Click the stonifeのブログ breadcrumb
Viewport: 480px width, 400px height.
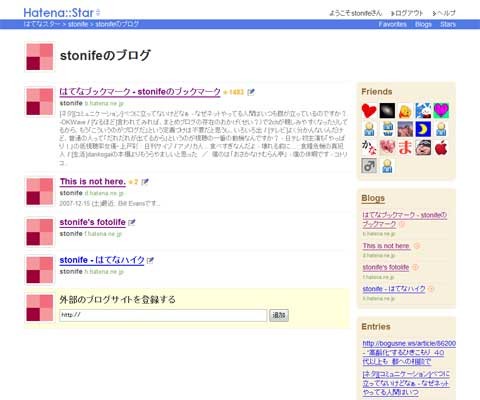point(117,24)
